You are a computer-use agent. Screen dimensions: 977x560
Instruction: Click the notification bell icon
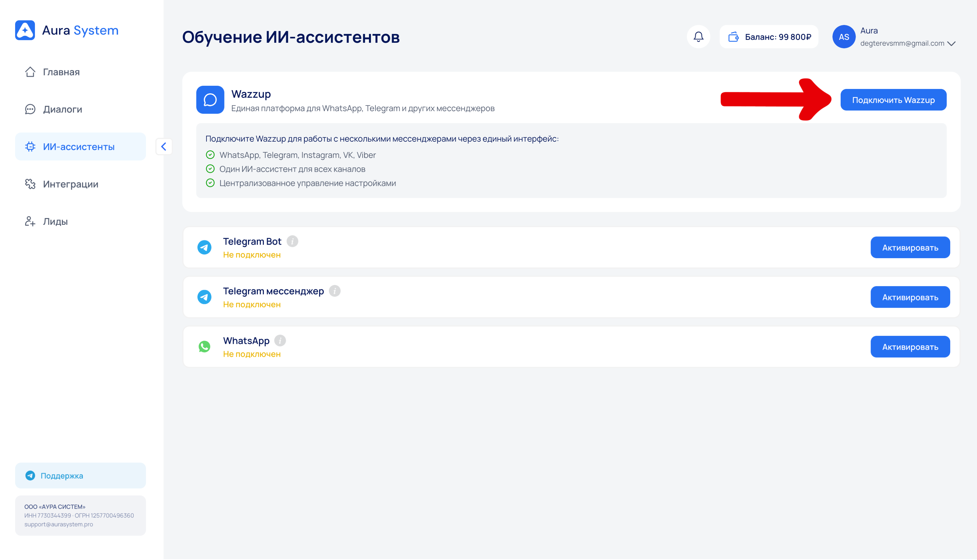[698, 37]
